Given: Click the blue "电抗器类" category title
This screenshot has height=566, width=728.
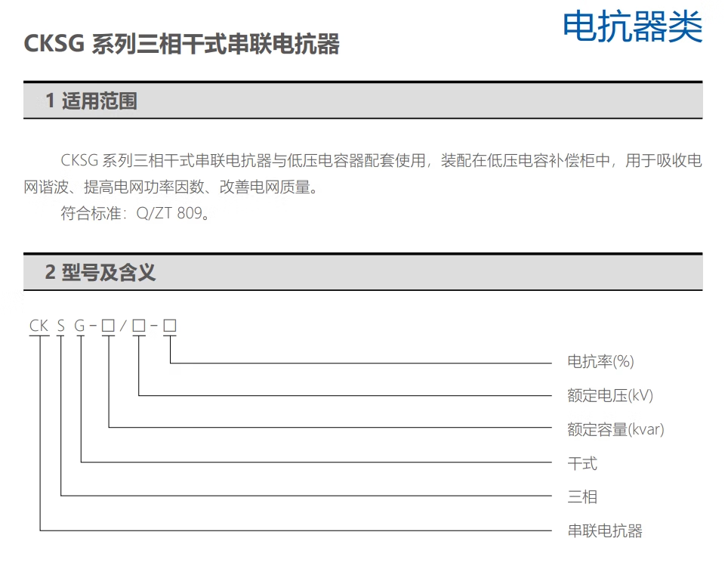Looking at the screenshot, I should 632,26.
